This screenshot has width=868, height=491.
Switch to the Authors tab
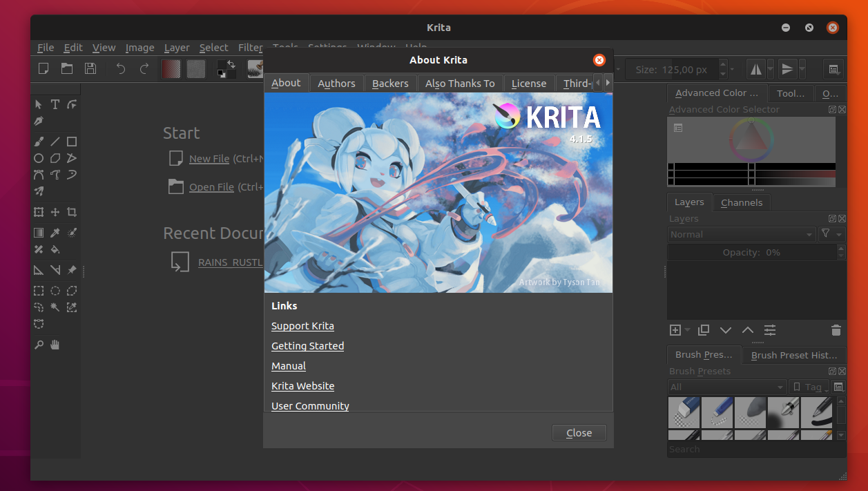(336, 83)
